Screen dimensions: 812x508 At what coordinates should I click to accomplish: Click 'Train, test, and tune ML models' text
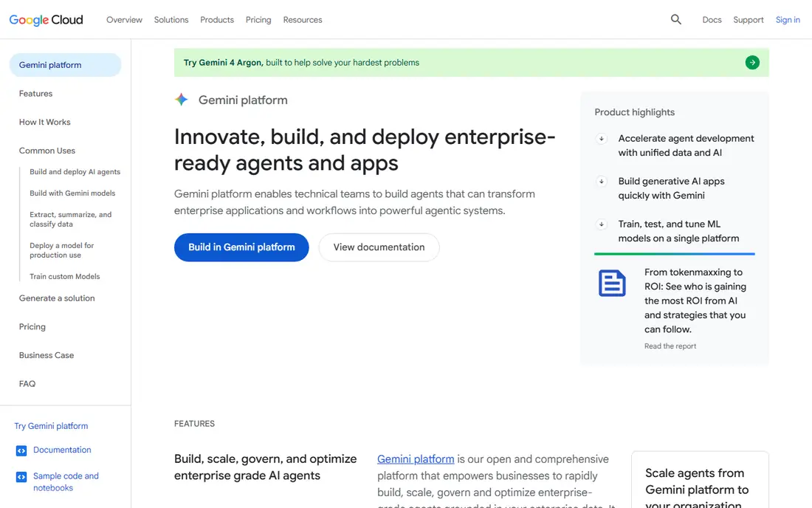[678, 231]
